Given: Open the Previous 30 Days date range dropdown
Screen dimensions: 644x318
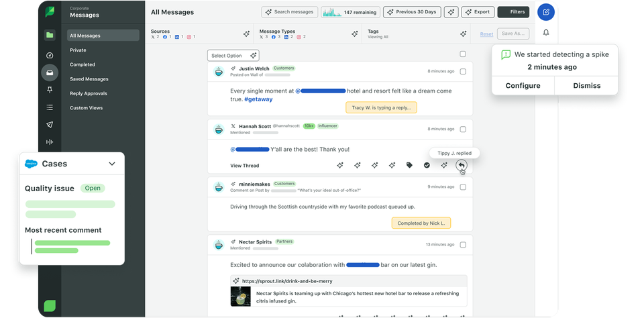Looking at the screenshot, I should [412, 12].
